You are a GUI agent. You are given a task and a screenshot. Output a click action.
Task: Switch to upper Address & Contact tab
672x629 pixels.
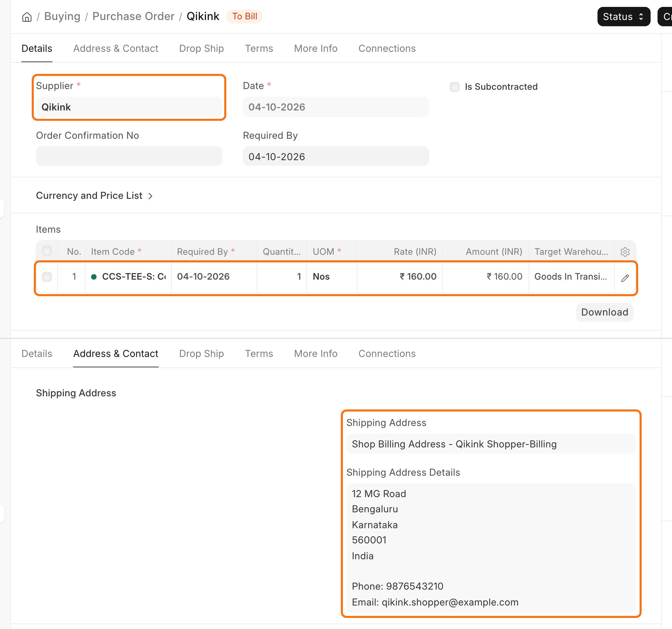pyautogui.click(x=116, y=48)
